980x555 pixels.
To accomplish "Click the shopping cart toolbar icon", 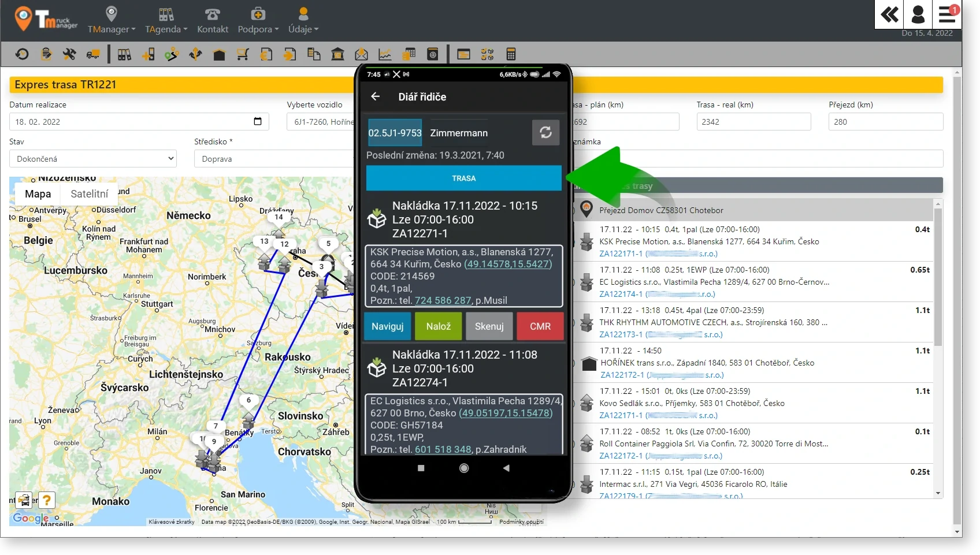I will 243,54.
